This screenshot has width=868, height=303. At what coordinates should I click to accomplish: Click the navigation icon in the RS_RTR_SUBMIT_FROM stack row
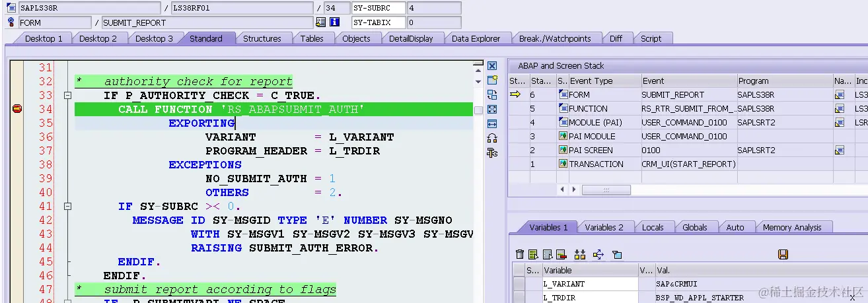point(839,109)
